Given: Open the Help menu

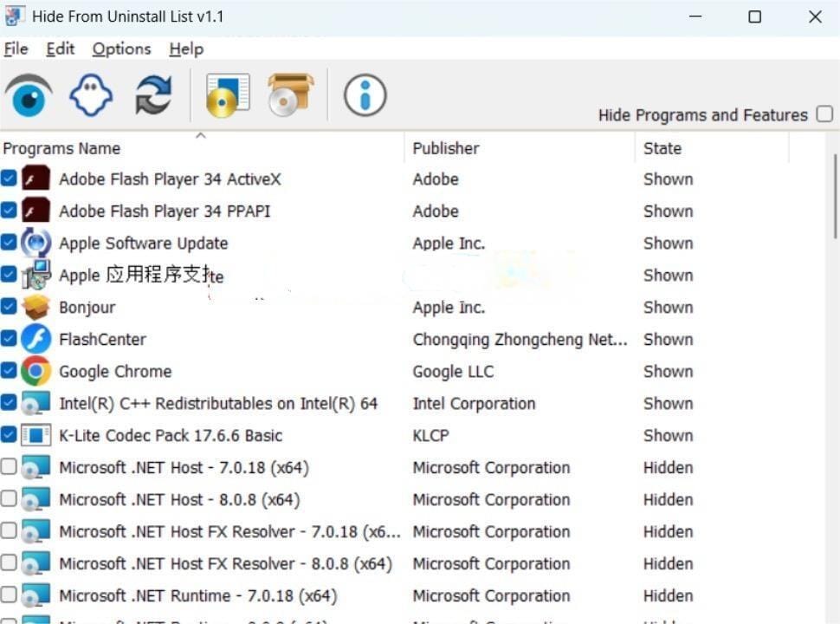Looking at the screenshot, I should [x=186, y=49].
